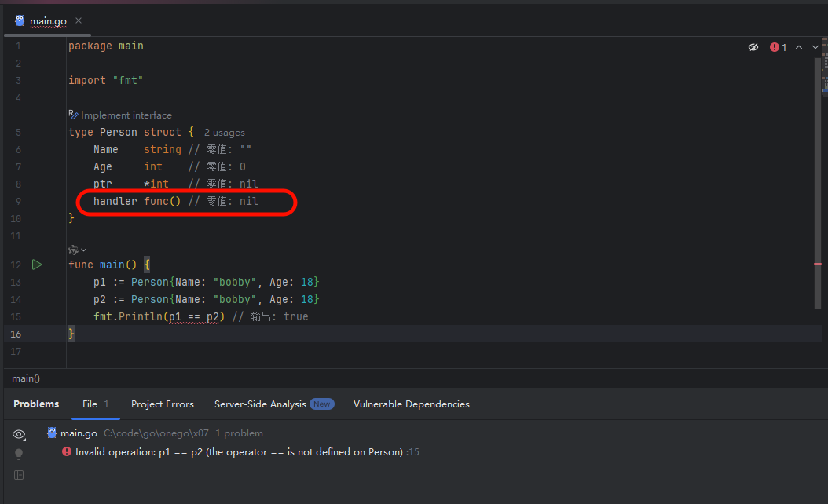This screenshot has height=504, width=828.
Task: Go to previous highlighted error arrow
Action: (x=799, y=47)
